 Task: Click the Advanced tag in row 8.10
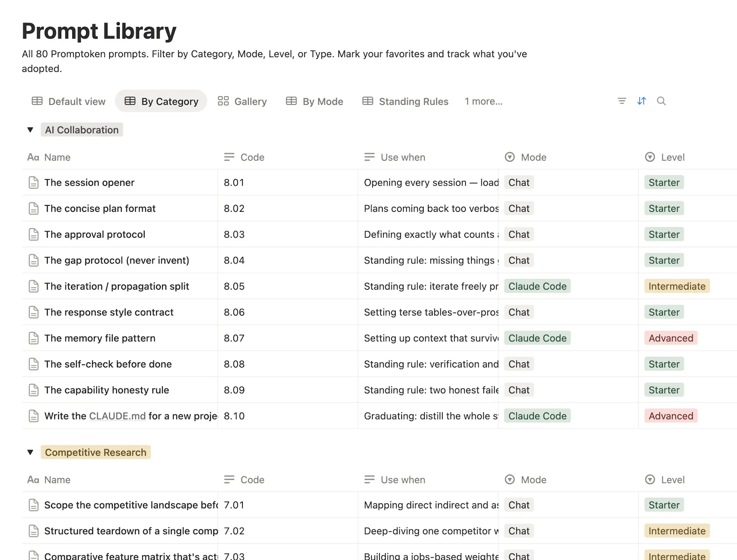(x=671, y=416)
